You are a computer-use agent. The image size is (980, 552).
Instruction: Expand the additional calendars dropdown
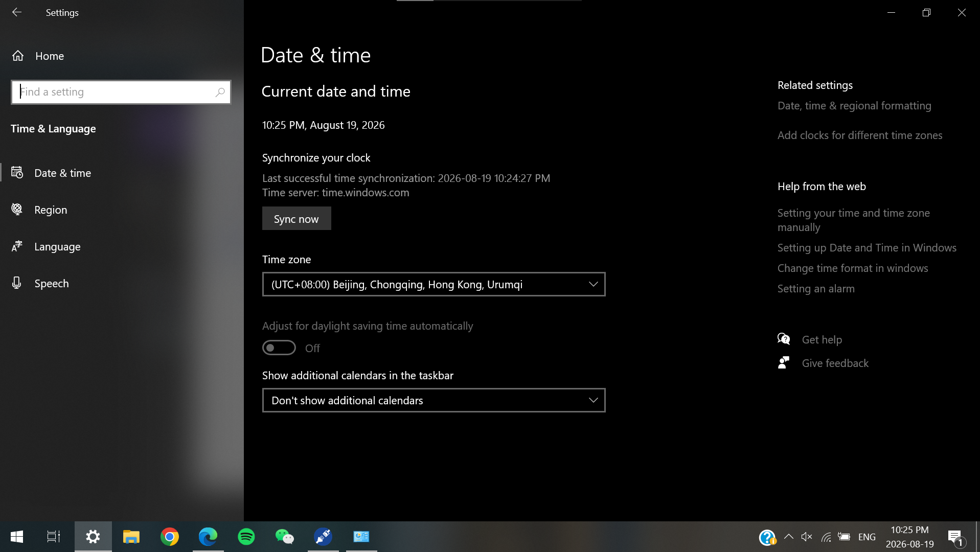coord(434,400)
